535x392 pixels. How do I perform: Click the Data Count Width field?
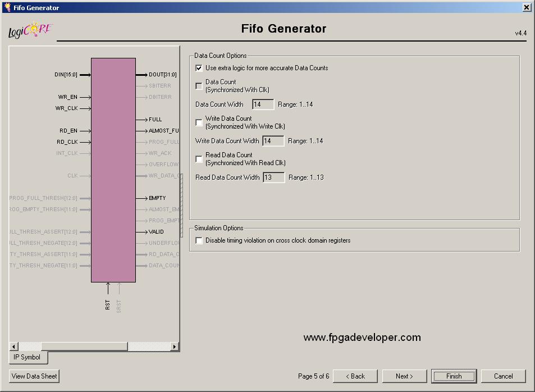tap(263, 104)
